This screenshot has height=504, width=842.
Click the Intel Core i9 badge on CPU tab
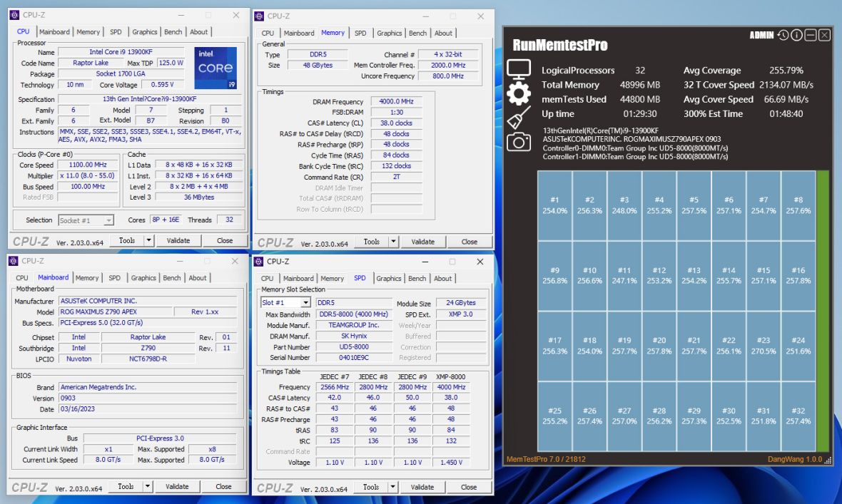[x=215, y=68]
